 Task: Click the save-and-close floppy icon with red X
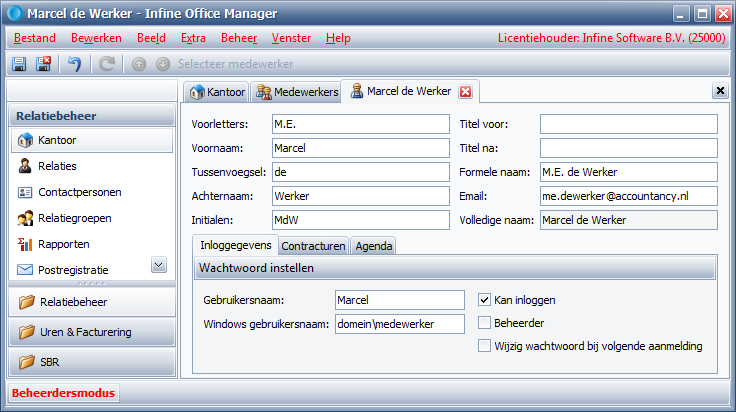[x=44, y=64]
